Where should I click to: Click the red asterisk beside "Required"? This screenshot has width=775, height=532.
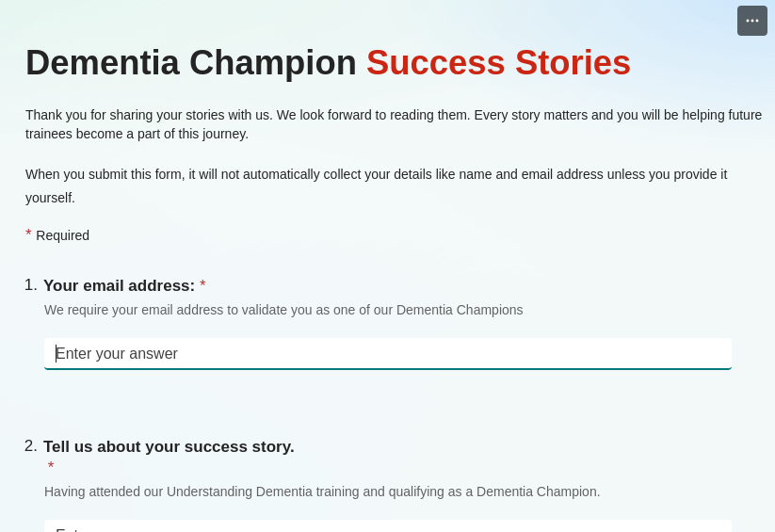28,234
